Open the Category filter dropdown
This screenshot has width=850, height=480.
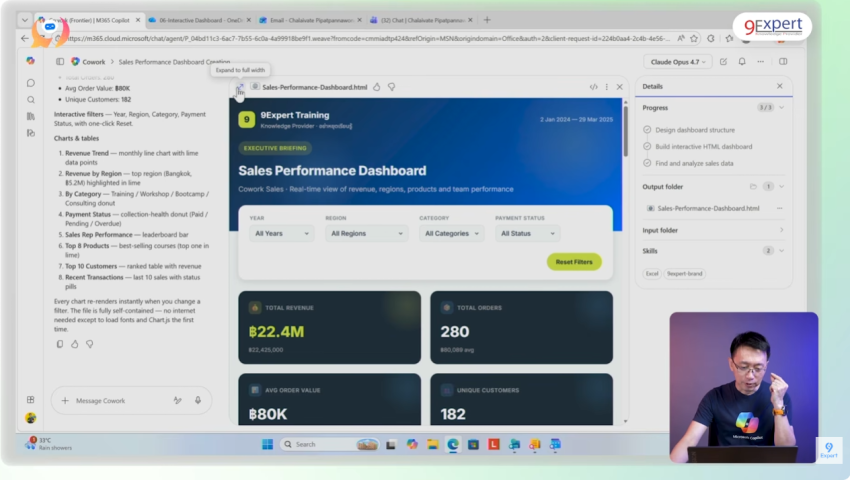click(x=452, y=233)
